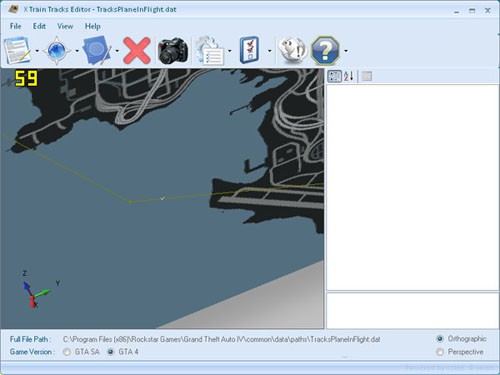The height and width of the screenshot is (375, 500).
Task: Click the red X delete icon
Action: (x=137, y=51)
